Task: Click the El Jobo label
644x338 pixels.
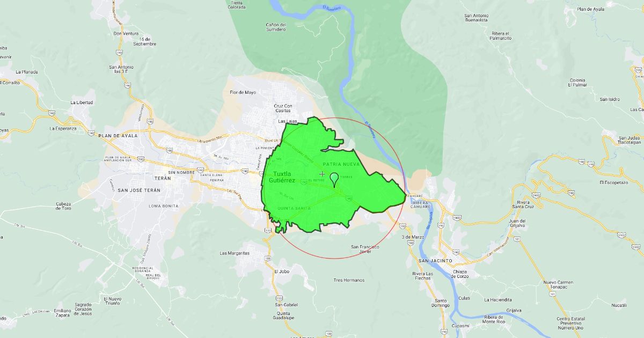Action: pos(282,271)
